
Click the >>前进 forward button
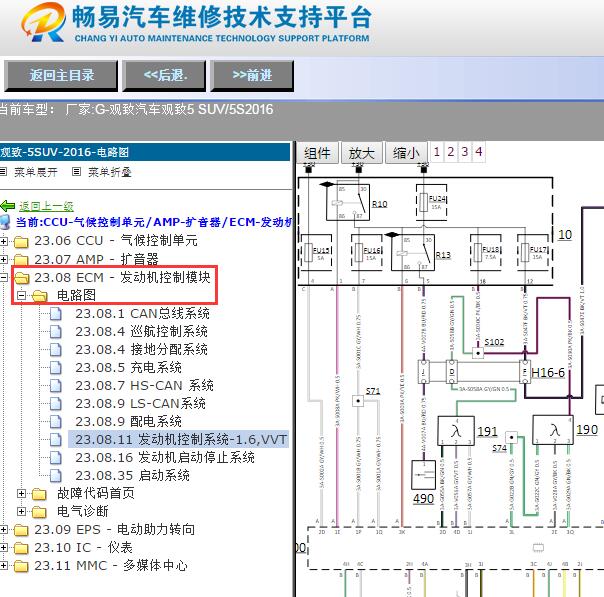(x=252, y=75)
